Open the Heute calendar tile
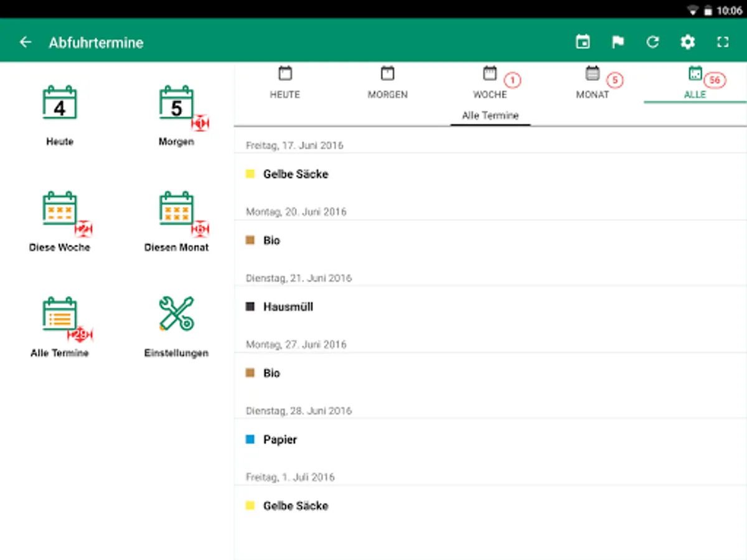This screenshot has width=747, height=560. [x=60, y=116]
